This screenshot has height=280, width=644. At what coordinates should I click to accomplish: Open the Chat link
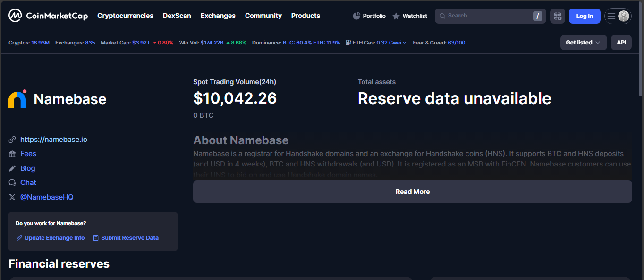coord(28,183)
